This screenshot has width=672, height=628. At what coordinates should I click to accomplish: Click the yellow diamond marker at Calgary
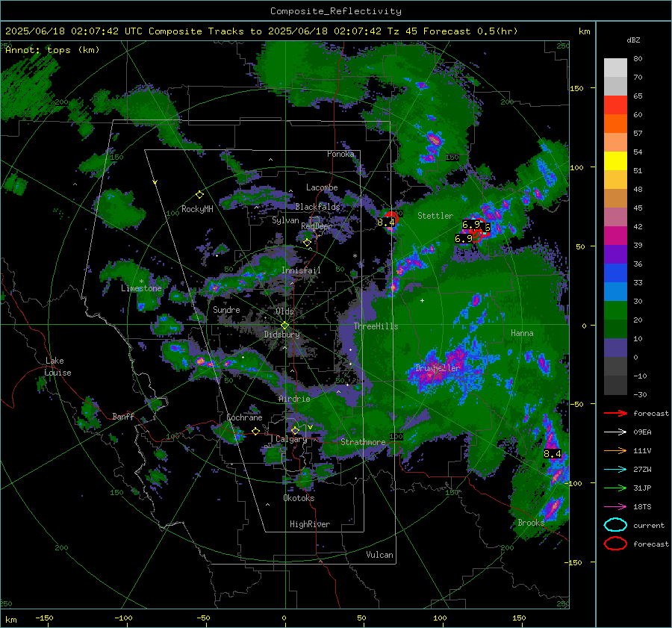pyautogui.click(x=295, y=430)
